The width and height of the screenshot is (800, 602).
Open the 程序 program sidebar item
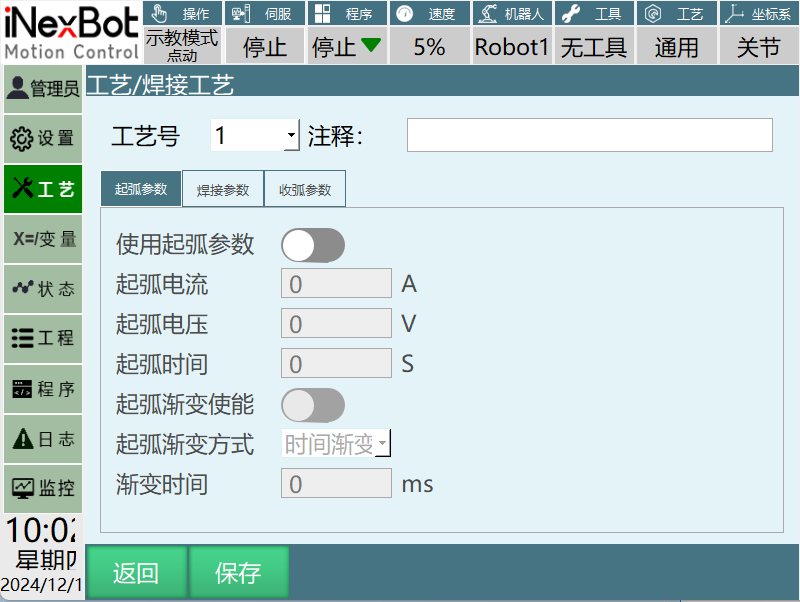[42, 389]
